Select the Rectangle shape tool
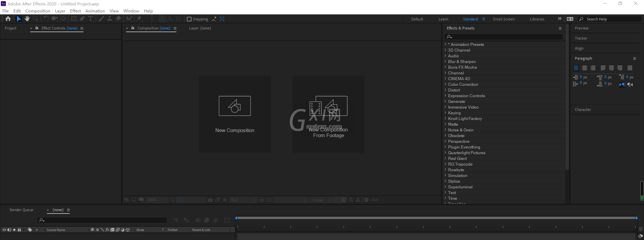Image resolution: width=644 pixels, height=240 pixels. [74, 19]
